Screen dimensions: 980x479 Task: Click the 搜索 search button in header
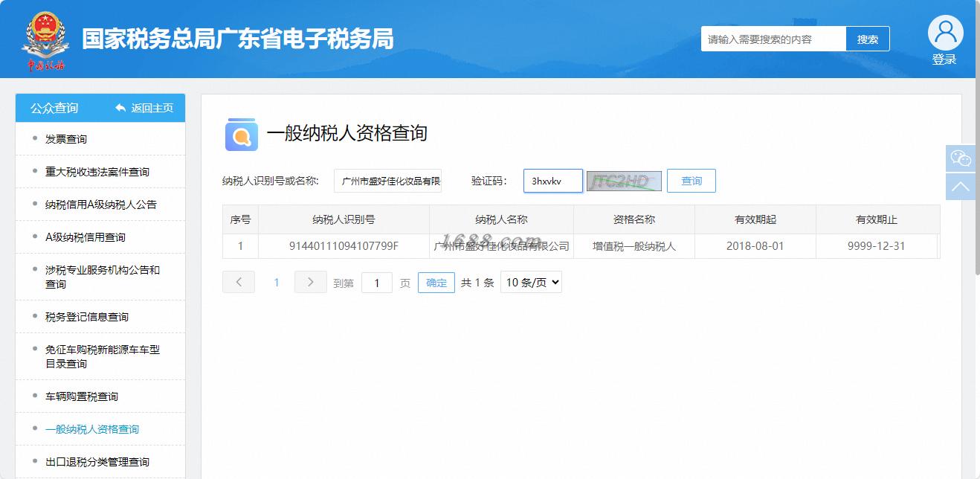coord(868,39)
